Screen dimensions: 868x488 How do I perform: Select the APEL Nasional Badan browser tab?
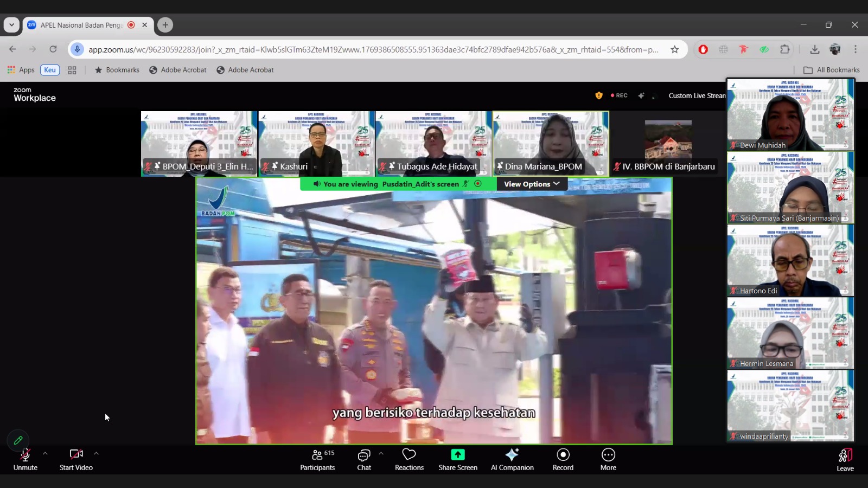[x=81, y=25]
